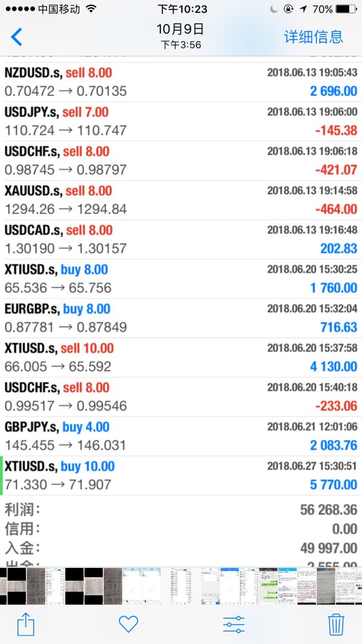Image resolution: width=362 pixels, height=644 pixels.
Task: Delete the photo with the trash icon
Action: point(335,624)
